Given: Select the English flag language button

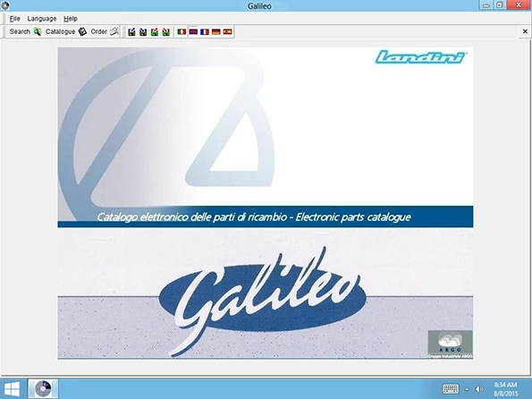Looking at the screenshot, I should [x=193, y=31].
